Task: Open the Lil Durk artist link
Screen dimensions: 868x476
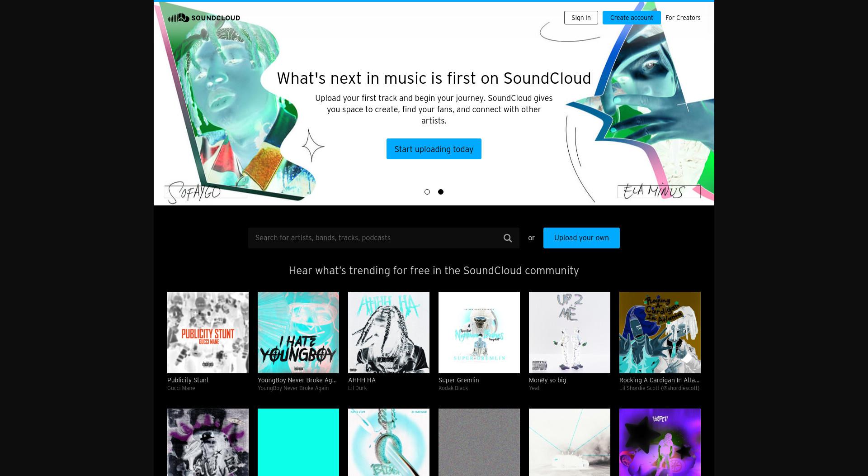Action: point(358,388)
